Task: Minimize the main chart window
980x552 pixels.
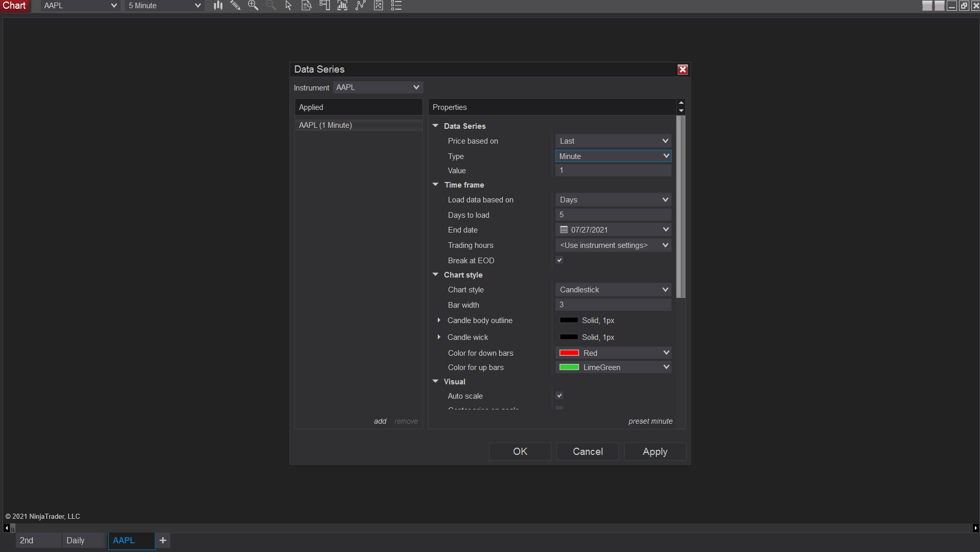Action: point(952,6)
